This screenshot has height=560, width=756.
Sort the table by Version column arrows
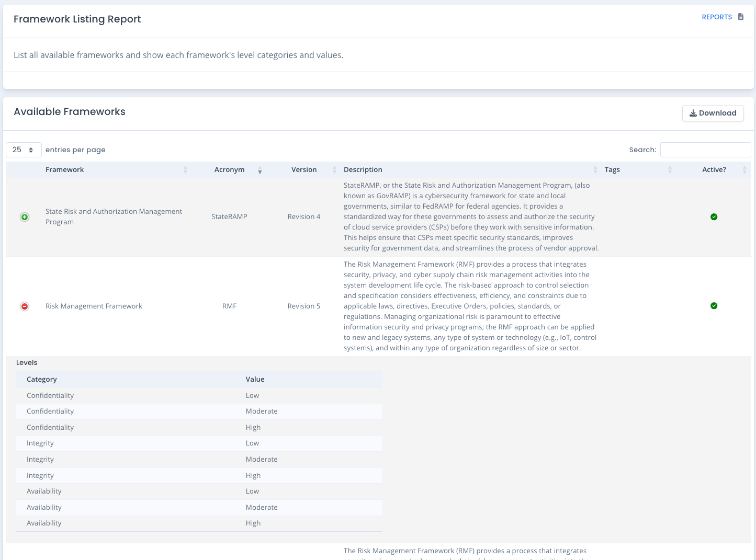(x=334, y=169)
